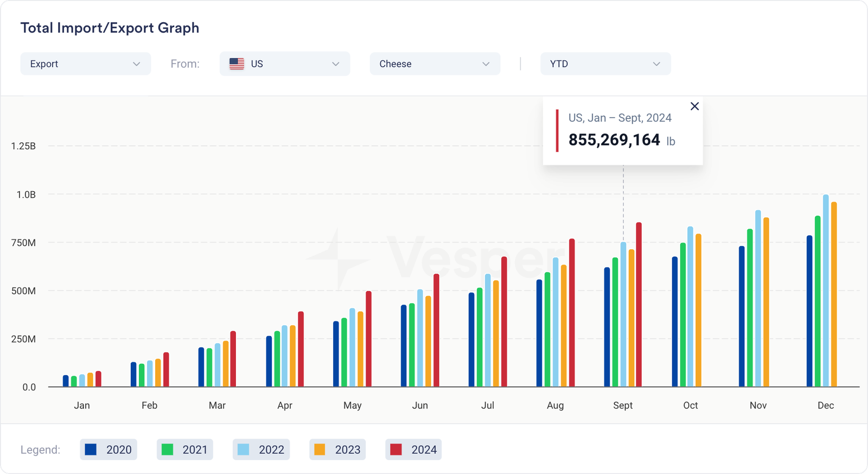Toggle the 2021 legend series

point(184,450)
